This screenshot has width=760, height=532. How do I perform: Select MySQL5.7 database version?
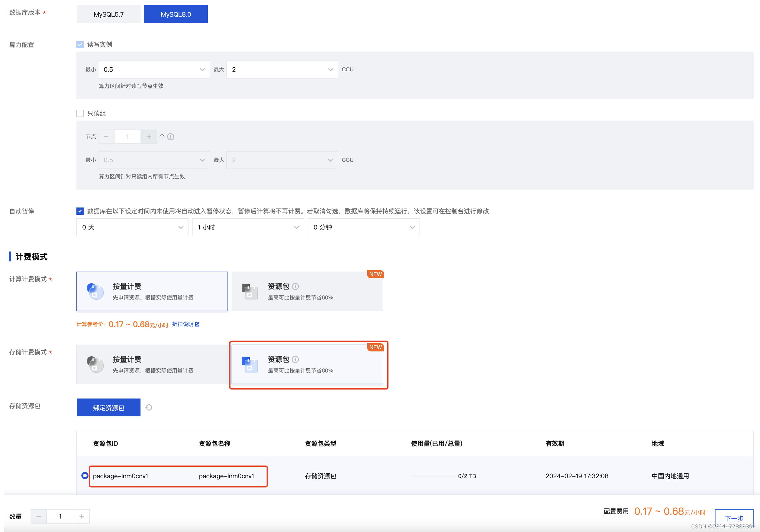(x=108, y=14)
